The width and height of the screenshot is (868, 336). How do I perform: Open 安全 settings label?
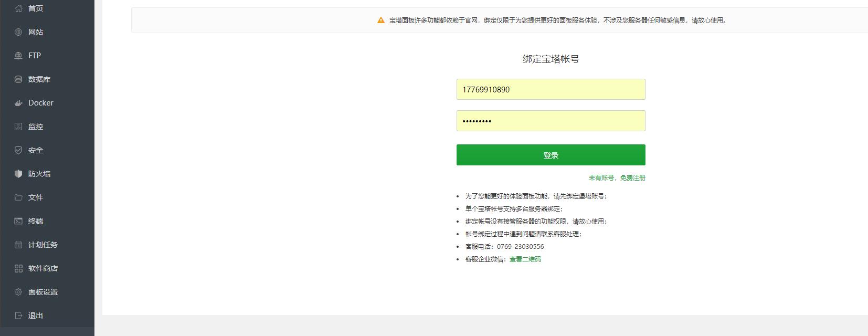pyautogui.click(x=36, y=150)
